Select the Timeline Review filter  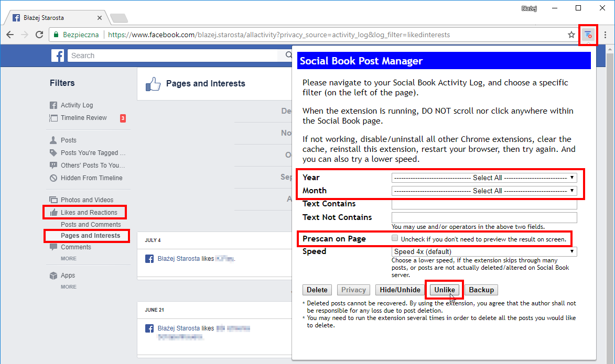coord(83,117)
